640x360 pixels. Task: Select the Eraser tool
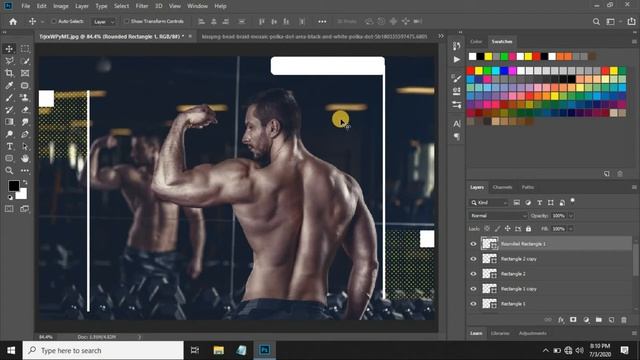coord(25,110)
